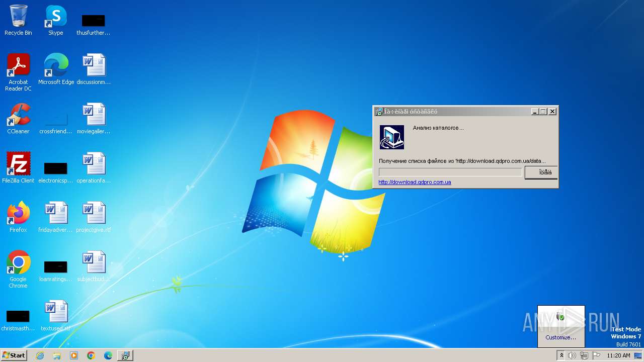Launch Google Chrome desktop shortcut
Viewport: 644px width, 362px height.
click(18, 269)
